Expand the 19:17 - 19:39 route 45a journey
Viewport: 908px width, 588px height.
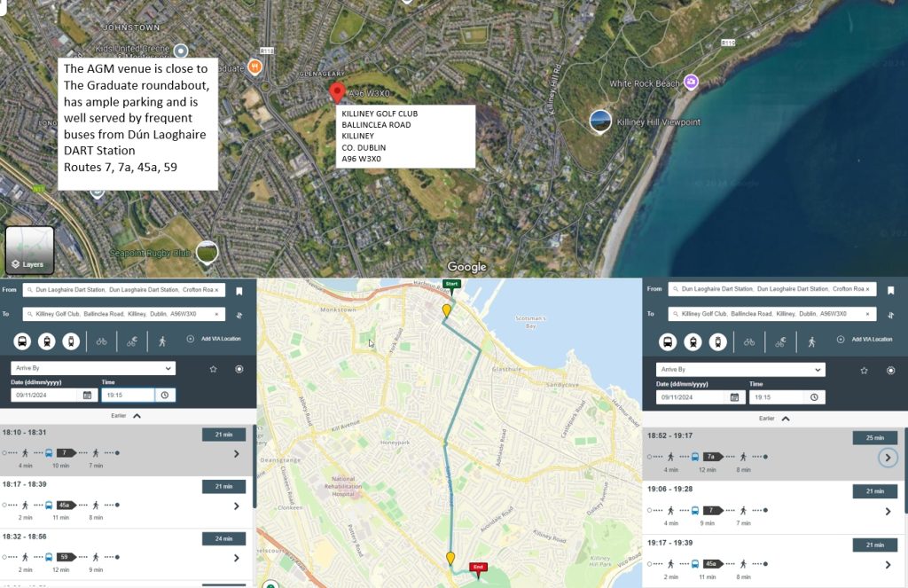(888, 565)
